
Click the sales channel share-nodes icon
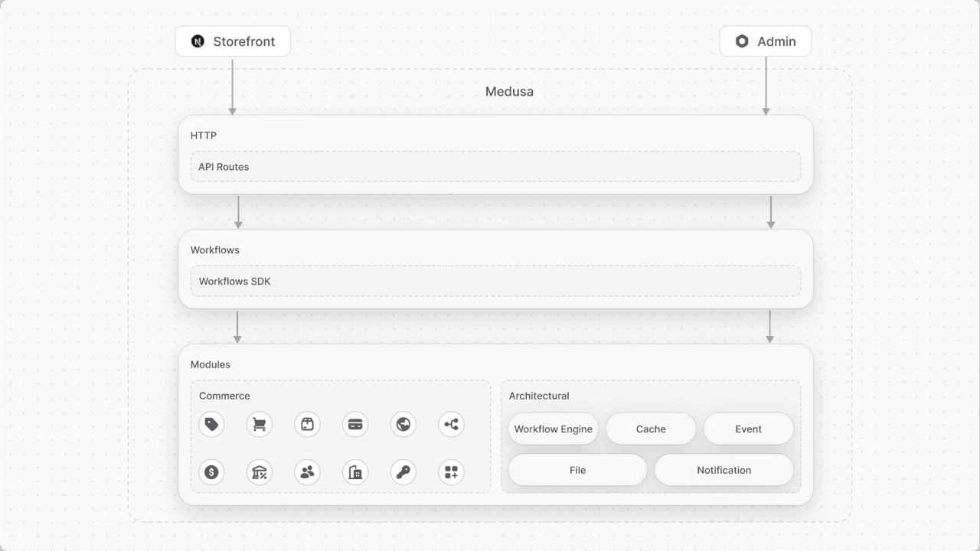click(x=451, y=425)
